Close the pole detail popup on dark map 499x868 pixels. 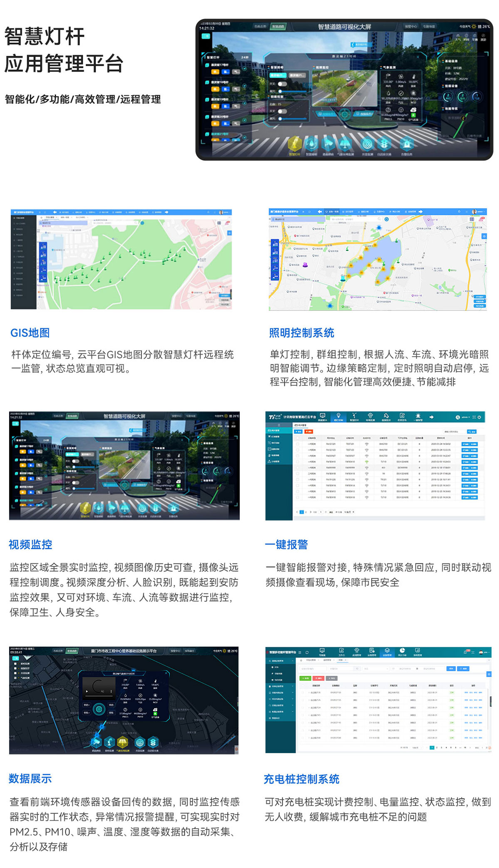click(166, 673)
